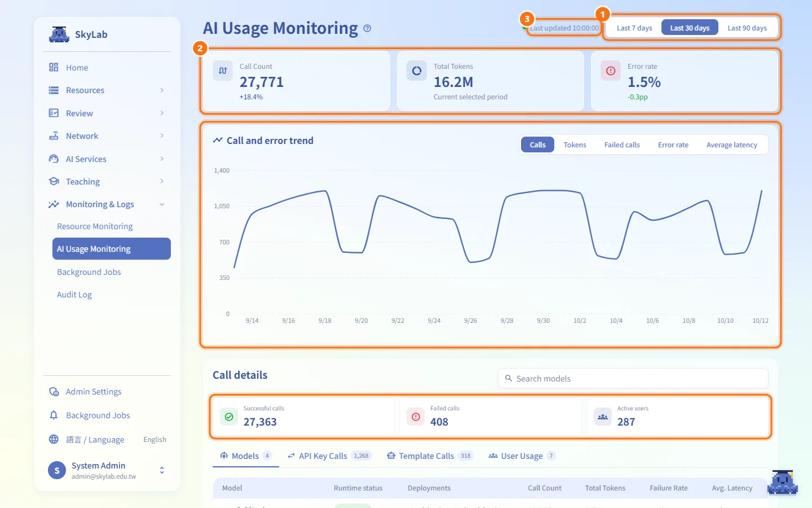812x508 pixels.
Task: Click the Search models field
Action: (x=633, y=378)
